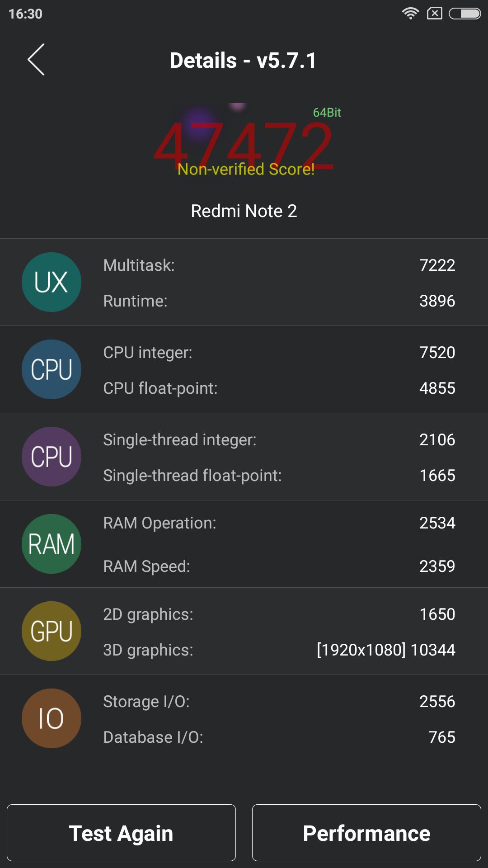Tap the blue CPU circle icon
This screenshot has height=868, width=488.
[x=52, y=369]
